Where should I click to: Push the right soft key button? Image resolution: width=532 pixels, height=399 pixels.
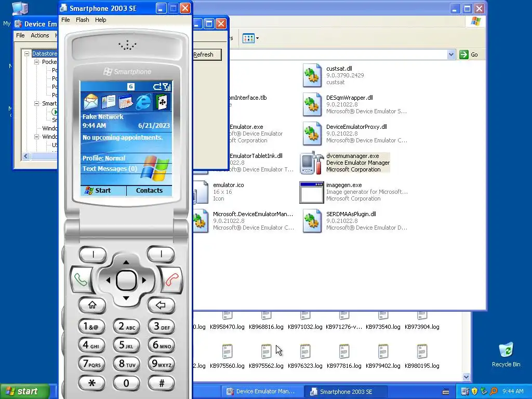[x=161, y=254]
